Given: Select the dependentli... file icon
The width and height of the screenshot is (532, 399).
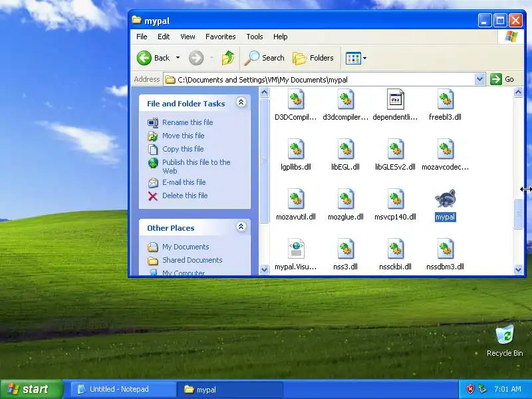Looking at the screenshot, I should (x=395, y=99).
